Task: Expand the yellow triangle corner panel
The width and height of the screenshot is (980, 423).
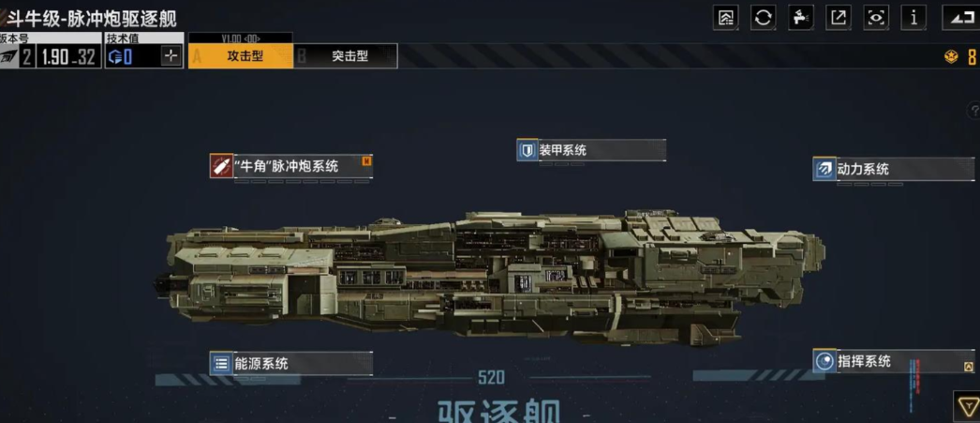Action: [967, 405]
